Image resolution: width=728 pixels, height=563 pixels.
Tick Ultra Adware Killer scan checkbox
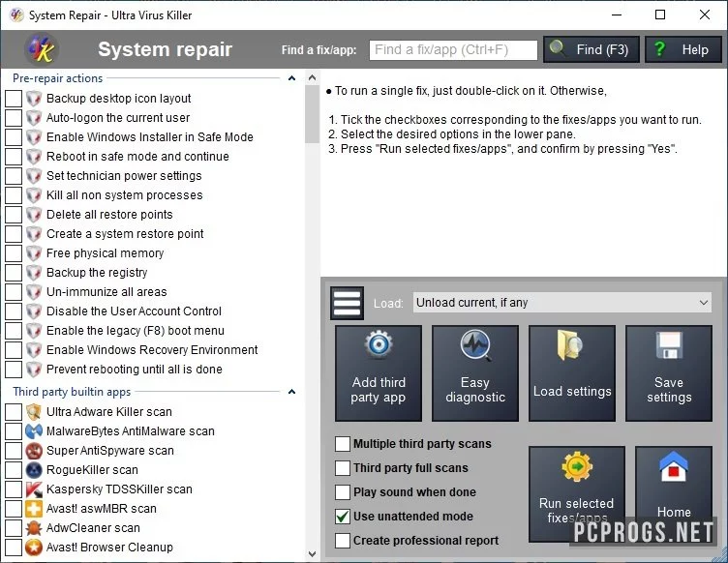tap(14, 411)
